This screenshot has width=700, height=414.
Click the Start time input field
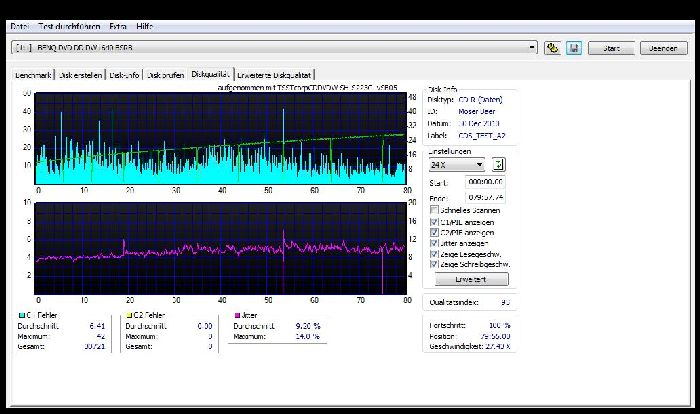point(485,182)
